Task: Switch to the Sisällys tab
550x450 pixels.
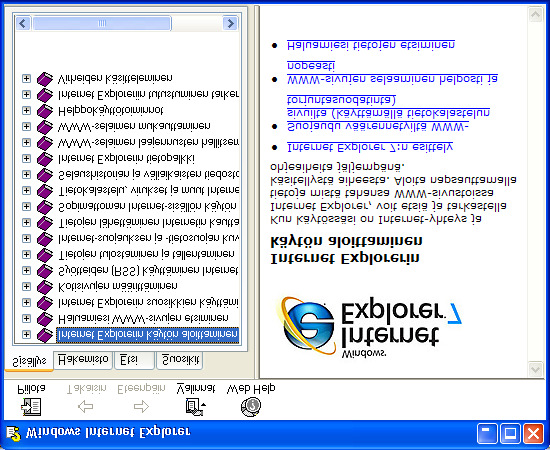Action: [x=29, y=361]
